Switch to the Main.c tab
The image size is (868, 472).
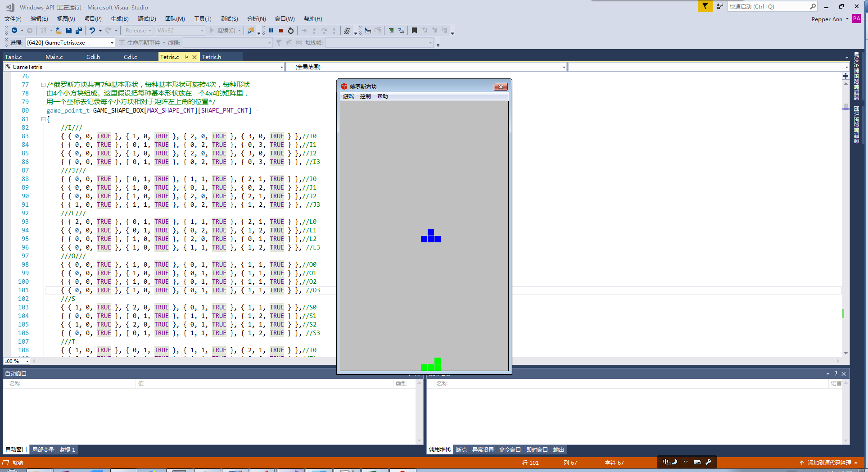coord(54,57)
